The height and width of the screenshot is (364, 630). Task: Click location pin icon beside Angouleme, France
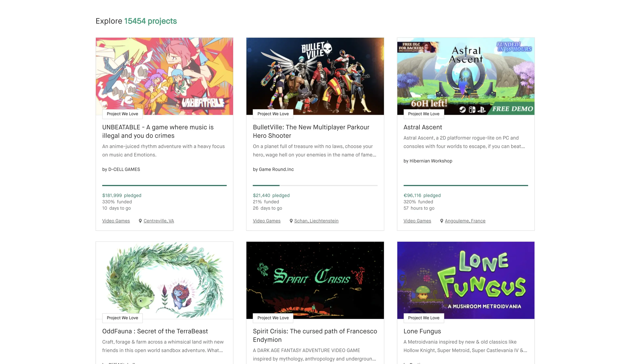tap(441, 221)
